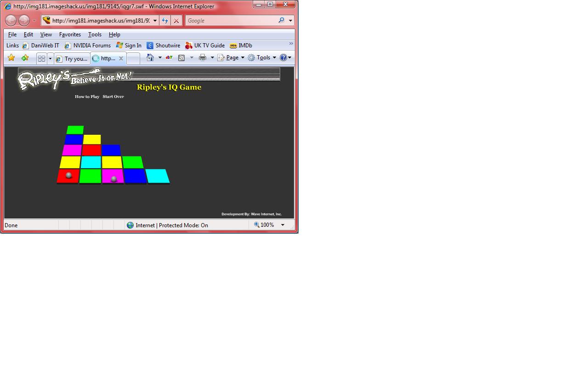Click the 'Done' status bar text
The image size is (588, 368).
click(x=11, y=225)
